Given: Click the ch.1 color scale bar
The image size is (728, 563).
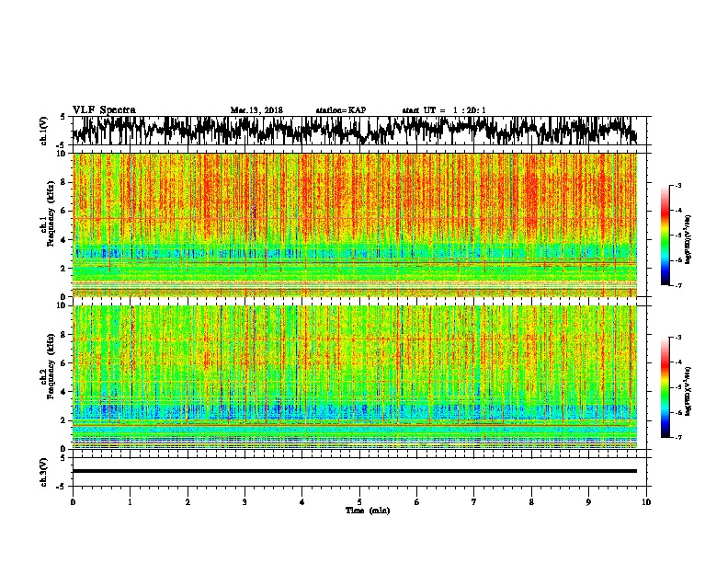Looking at the screenshot, I should coord(665,236).
